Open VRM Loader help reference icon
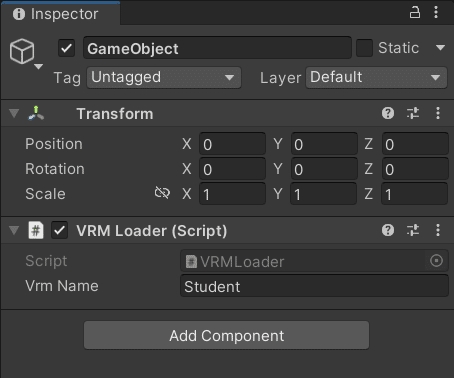Screen dimensions: 454x378 coord(388,230)
